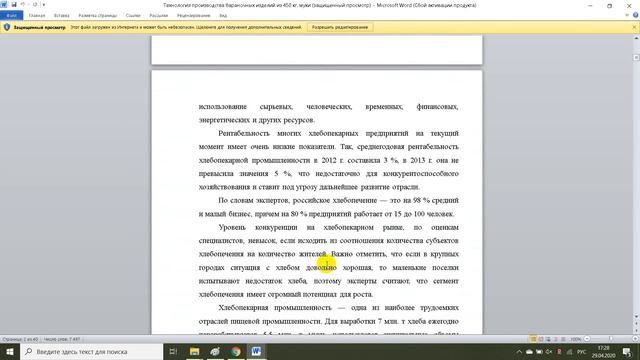The width and height of the screenshot is (640, 360).
Task: Switch to the Вид ribbon tab
Action: click(x=223, y=16)
